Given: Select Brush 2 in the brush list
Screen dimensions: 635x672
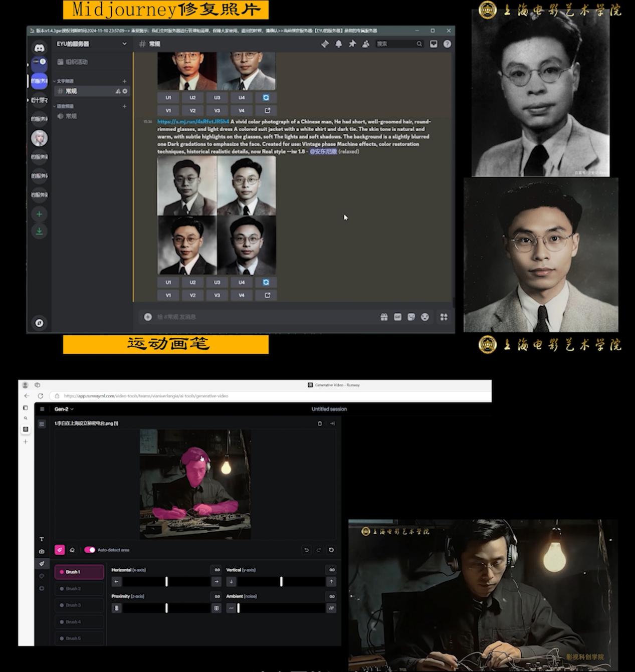Looking at the screenshot, I should pyautogui.click(x=79, y=589).
